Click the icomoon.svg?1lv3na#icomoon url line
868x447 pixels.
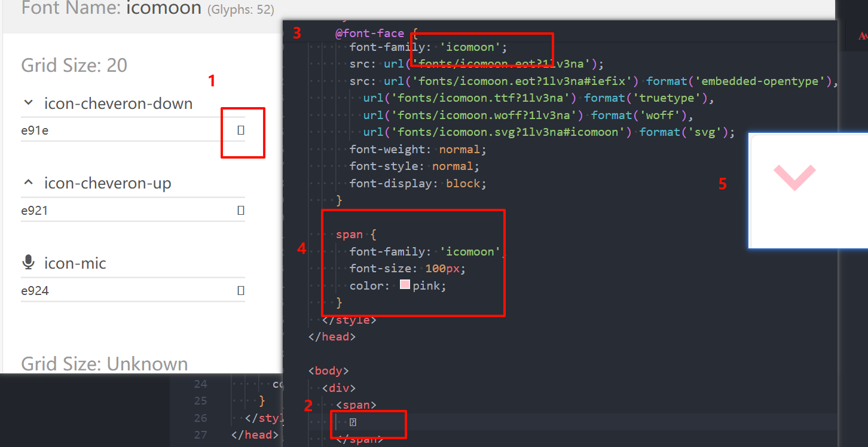[x=549, y=132]
